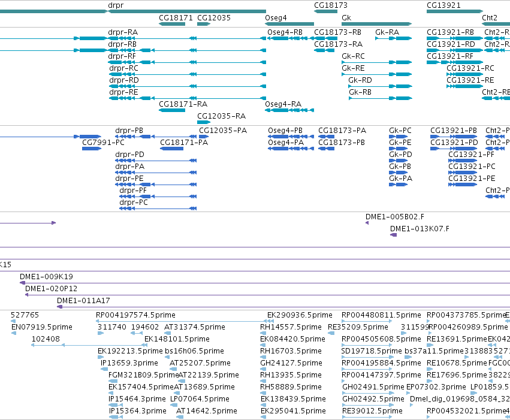
Task: Select the drpr-RB transcript label
Action: pos(122,44)
